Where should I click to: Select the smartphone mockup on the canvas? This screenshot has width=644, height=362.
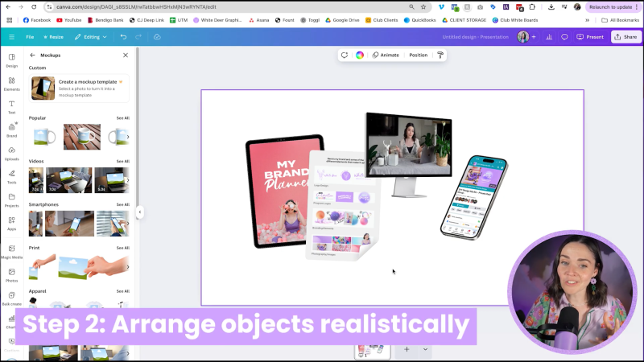pos(473,197)
